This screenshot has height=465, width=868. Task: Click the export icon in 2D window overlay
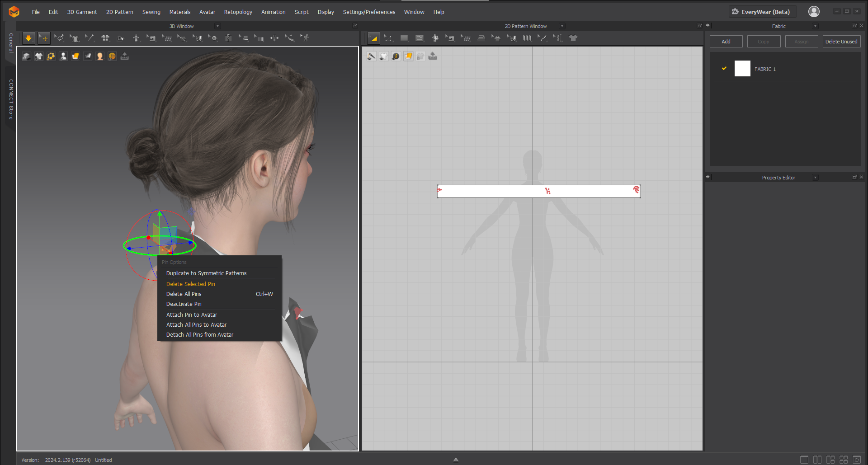pyautogui.click(x=433, y=56)
